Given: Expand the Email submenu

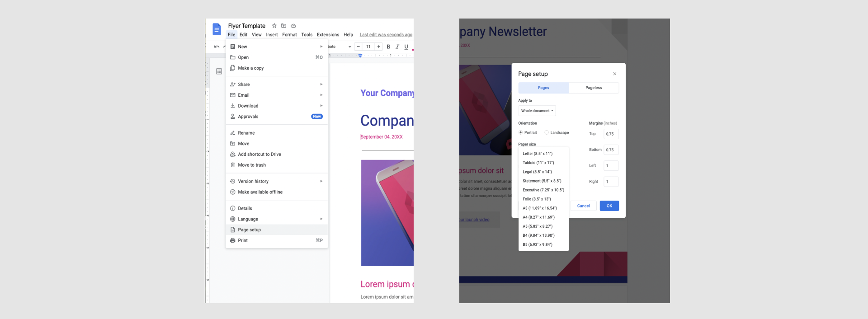Looking at the screenshot, I should tap(277, 95).
